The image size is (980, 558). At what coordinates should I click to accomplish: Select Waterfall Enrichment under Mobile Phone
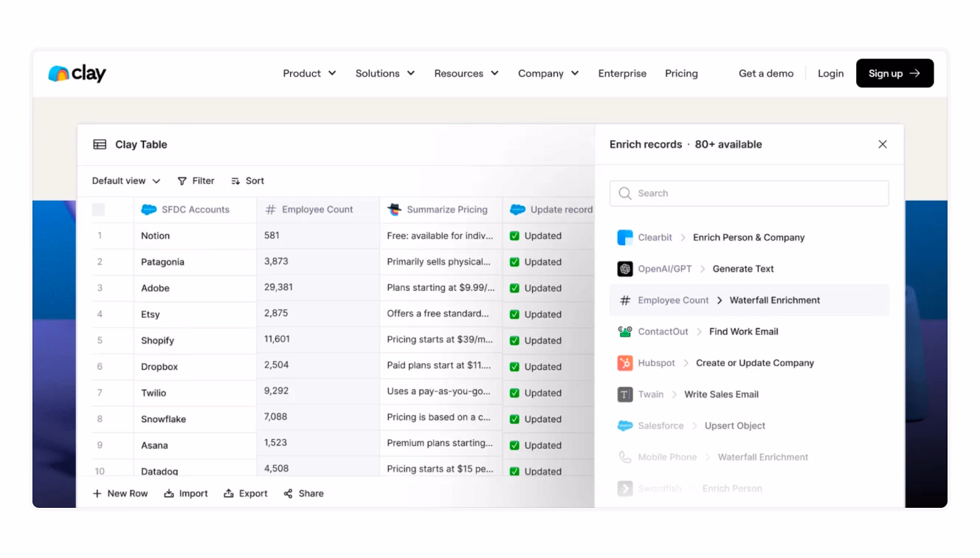pos(763,457)
